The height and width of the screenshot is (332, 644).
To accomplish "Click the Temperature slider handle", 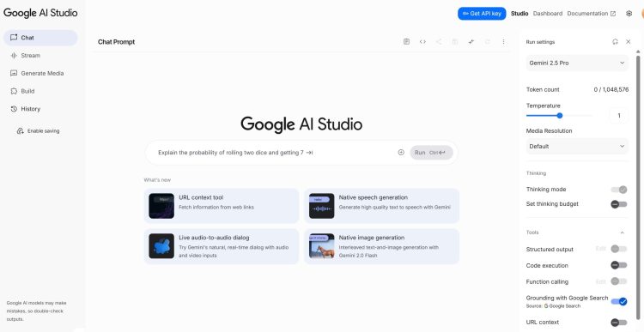I will pos(559,116).
